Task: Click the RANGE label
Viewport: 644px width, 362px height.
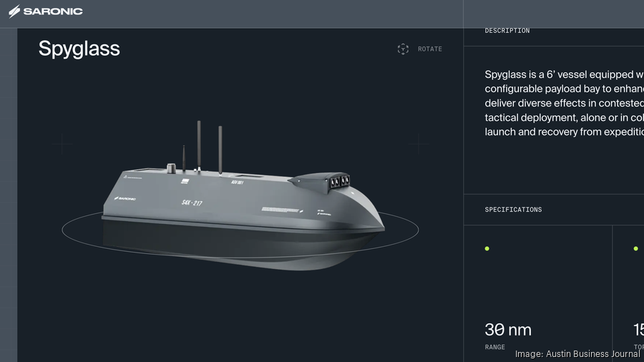Action: [495, 347]
